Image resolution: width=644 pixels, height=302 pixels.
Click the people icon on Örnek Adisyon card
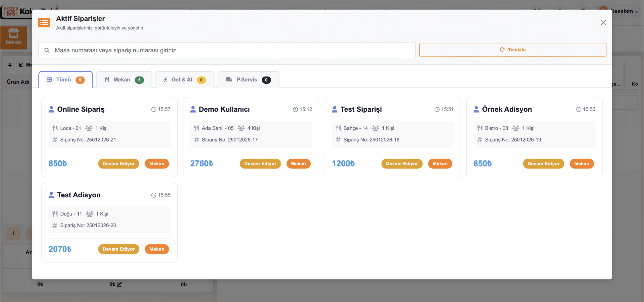point(515,128)
